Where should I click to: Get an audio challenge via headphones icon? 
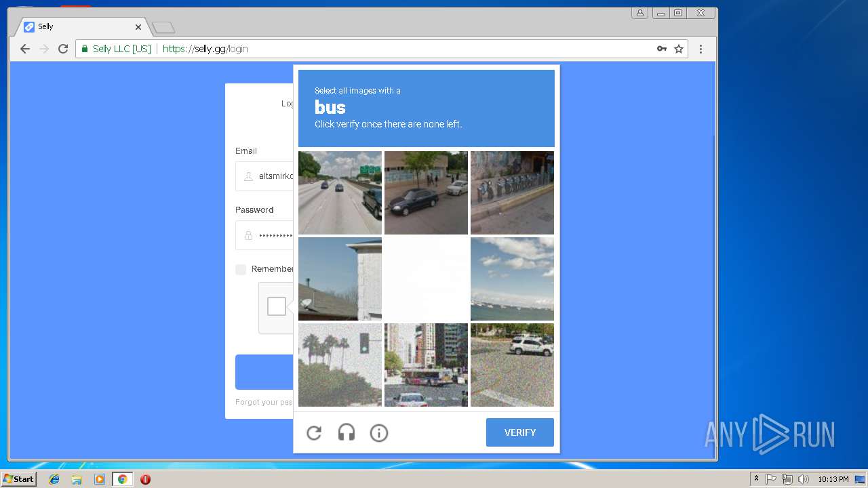(x=347, y=432)
